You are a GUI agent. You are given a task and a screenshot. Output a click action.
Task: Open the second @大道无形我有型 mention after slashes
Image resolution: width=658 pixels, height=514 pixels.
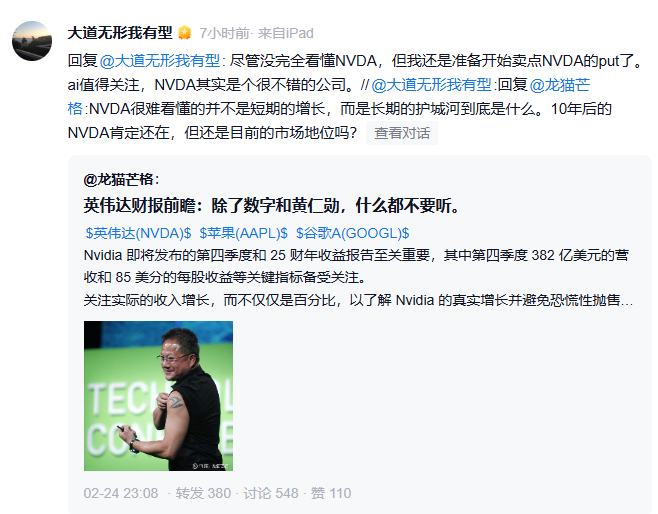coord(431,85)
